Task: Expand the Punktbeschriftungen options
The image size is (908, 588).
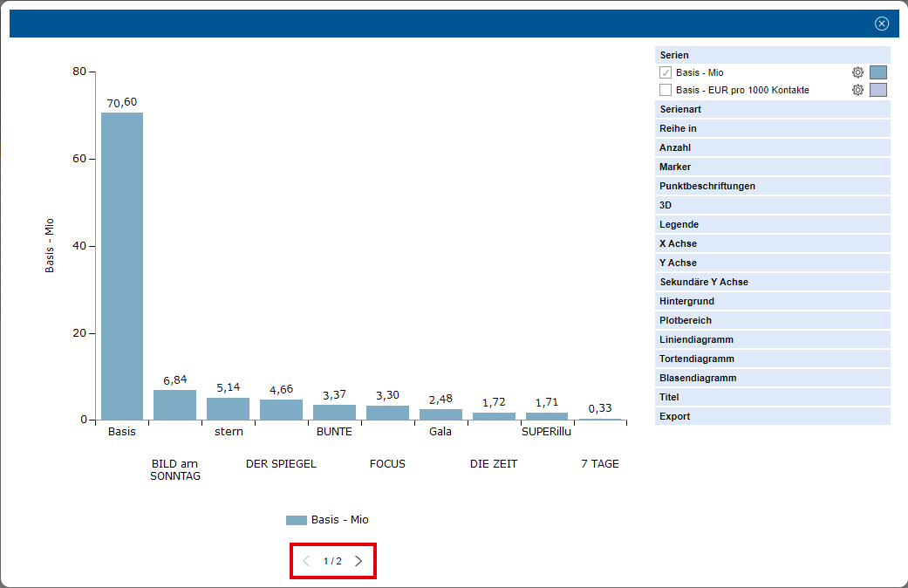Action: [772, 186]
